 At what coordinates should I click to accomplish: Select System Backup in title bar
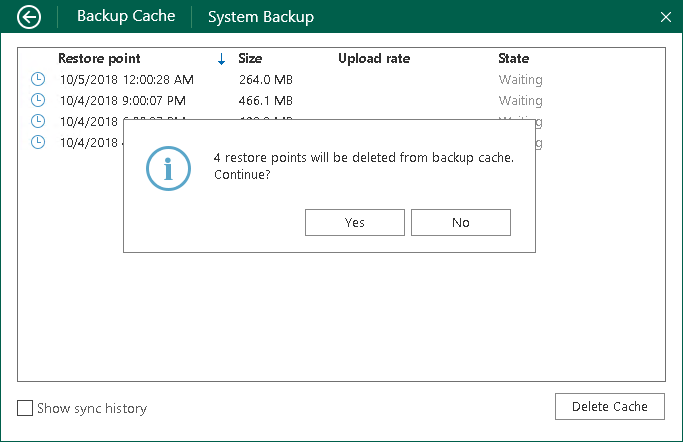pyautogui.click(x=261, y=17)
